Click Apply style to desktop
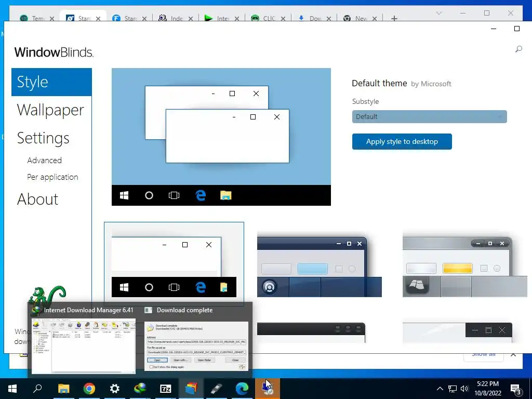 [x=402, y=141]
